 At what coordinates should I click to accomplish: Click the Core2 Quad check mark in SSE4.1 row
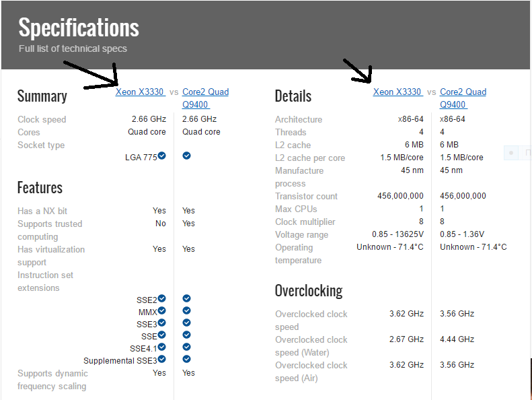(x=186, y=347)
